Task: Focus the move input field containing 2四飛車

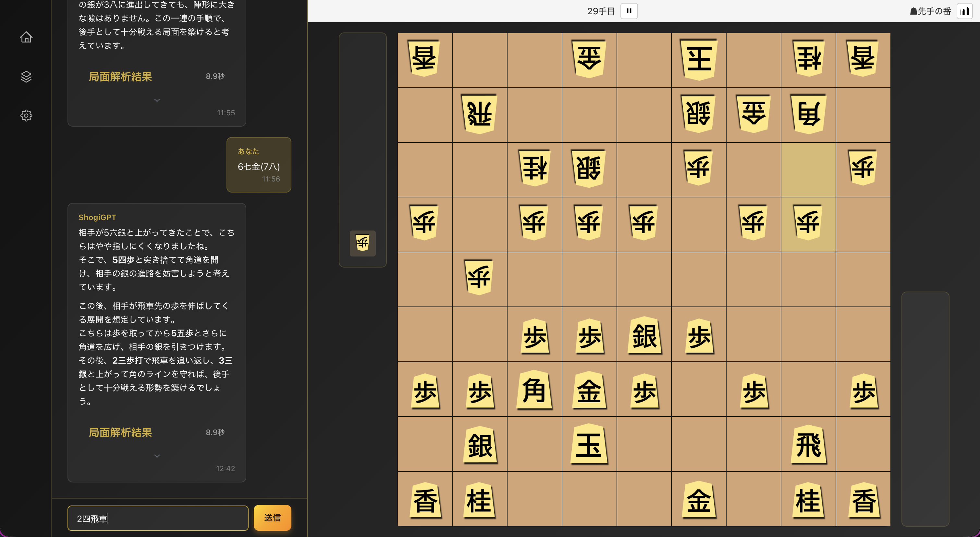Action: pyautogui.click(x=157, y=518)
